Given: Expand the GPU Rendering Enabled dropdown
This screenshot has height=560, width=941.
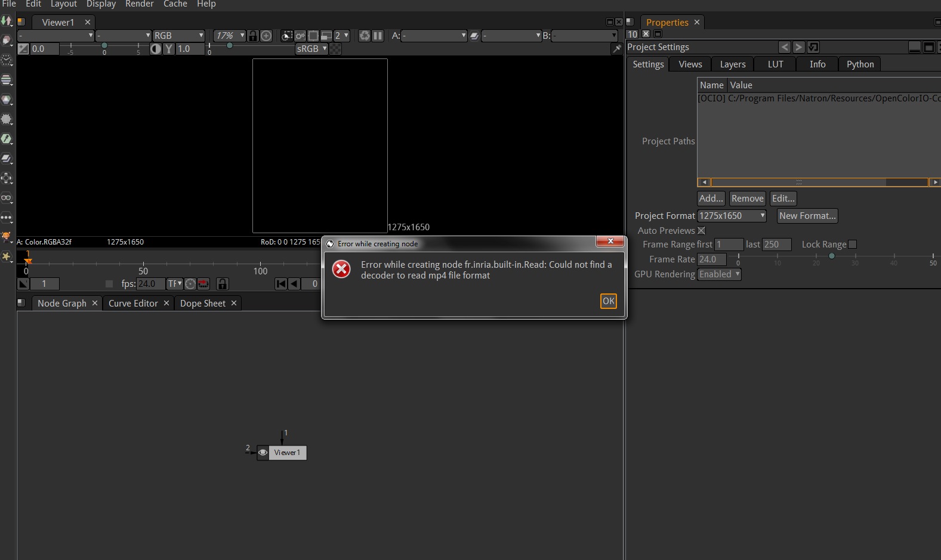Looking at the screenshot, I should point(720,274).
